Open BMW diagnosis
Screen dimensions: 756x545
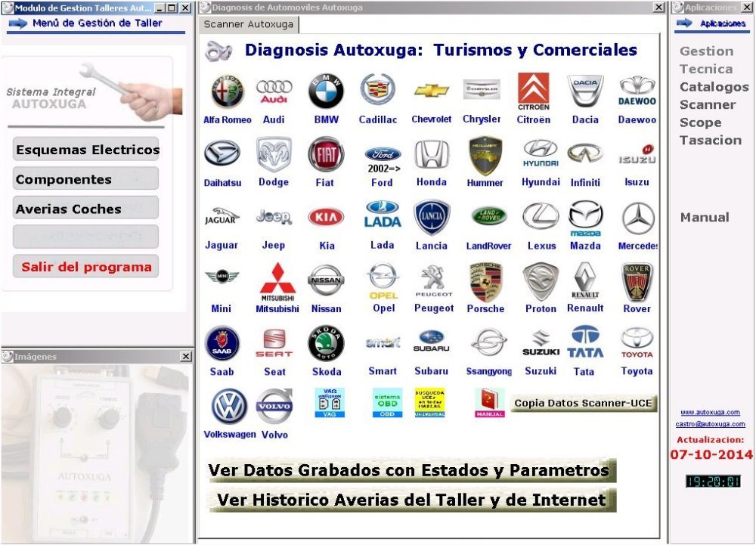click(x=326, y=91)
